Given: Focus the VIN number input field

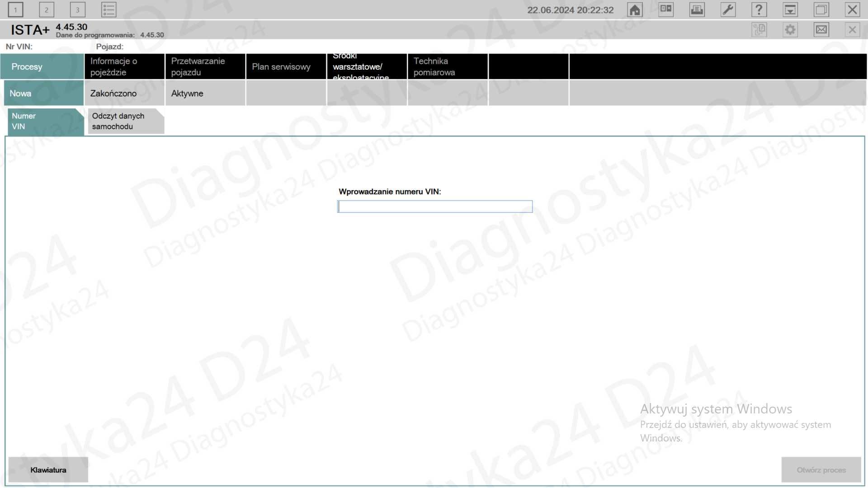Looking at the screenshot, I should tap(435, 206).
